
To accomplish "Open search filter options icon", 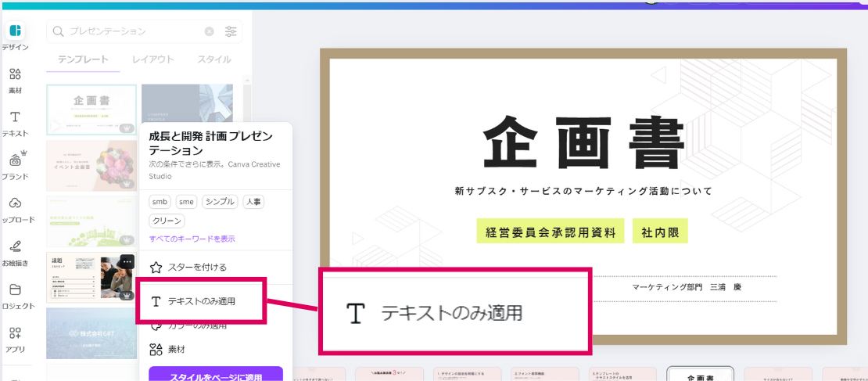I will pos(231,31).
